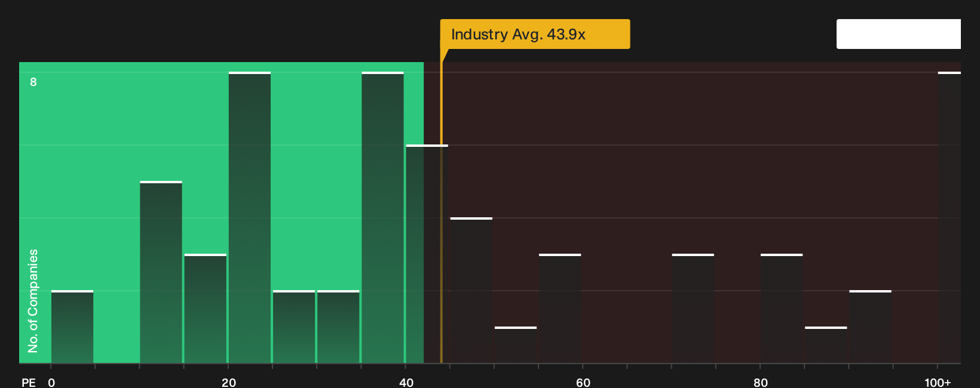Click the x-axis label 80
980x388 pixels.
[761, 383]
